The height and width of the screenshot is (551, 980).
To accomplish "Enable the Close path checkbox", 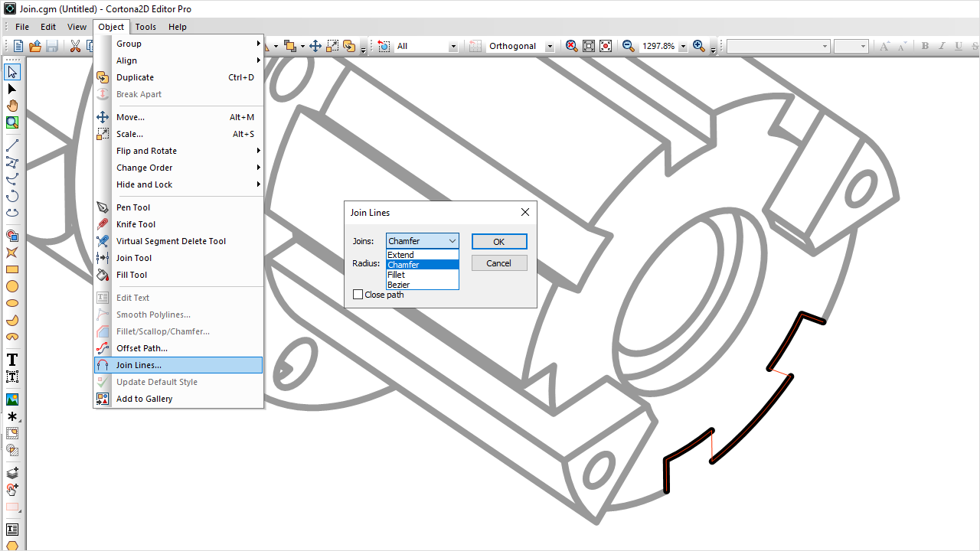I will [358, 294].
